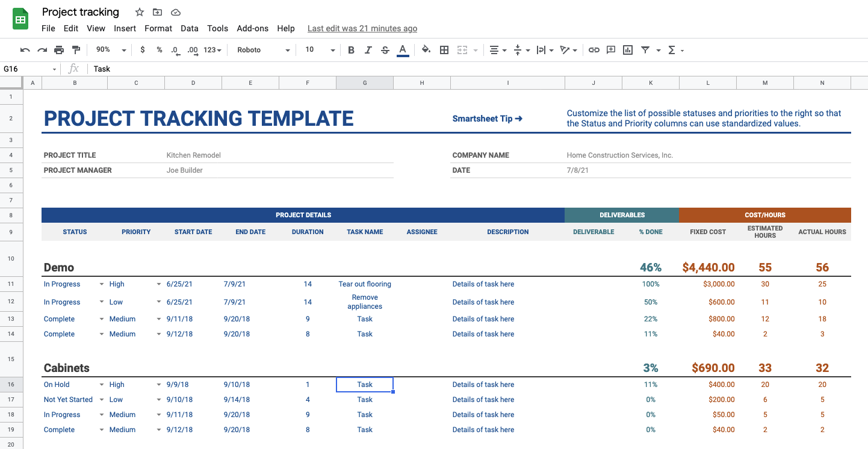The image size is (868, 449).
Task: Toggle bold formatting
Action: tap(352, 50)
